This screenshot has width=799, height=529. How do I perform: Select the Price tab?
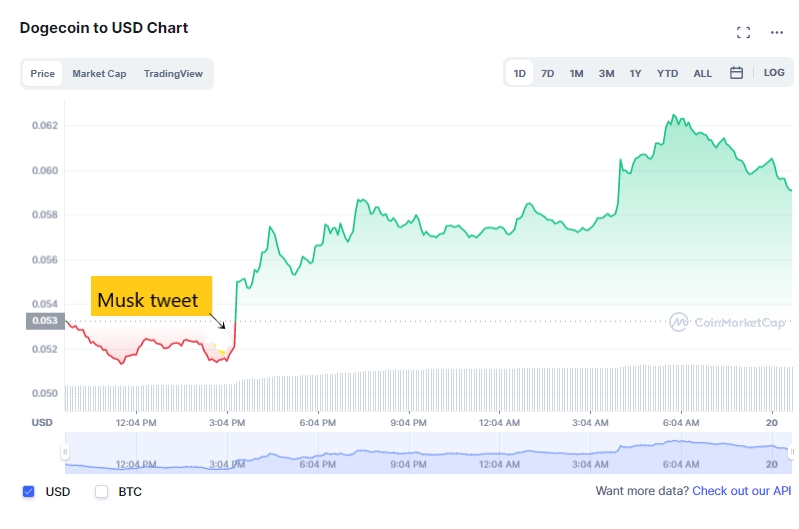tap(42, 73)
